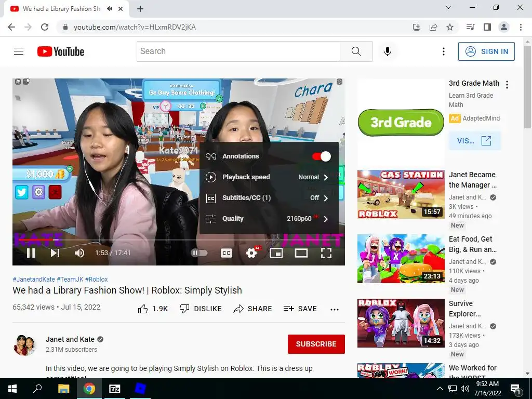Bookmark this page with the star

pos(450,27)
